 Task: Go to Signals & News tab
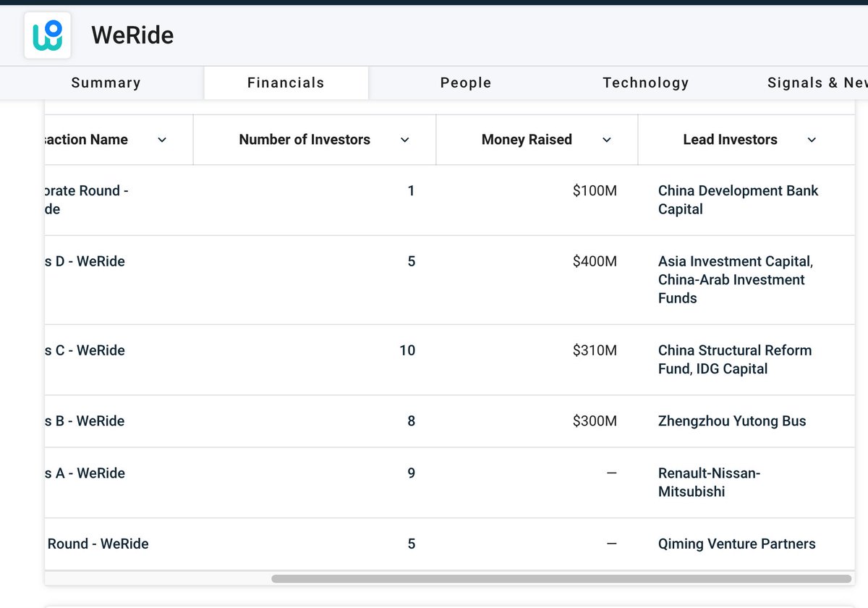click(x=817, y=83)
